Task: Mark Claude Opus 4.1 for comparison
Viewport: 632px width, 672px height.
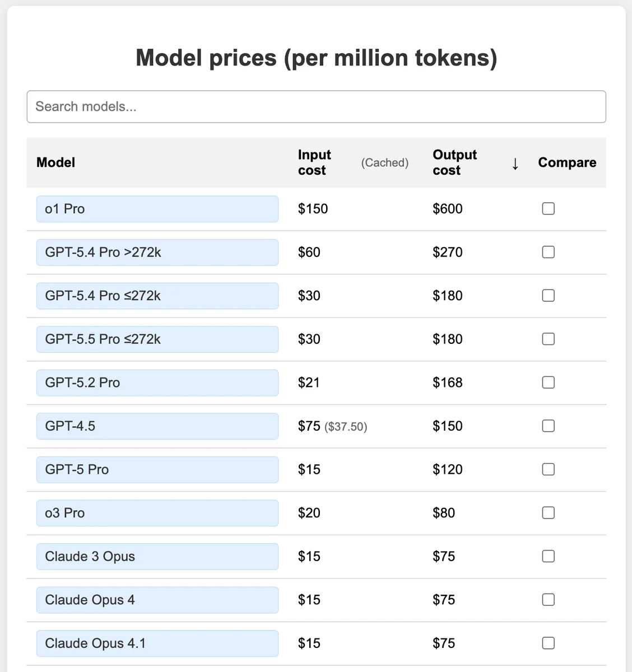Action: (x=549, y=643)
